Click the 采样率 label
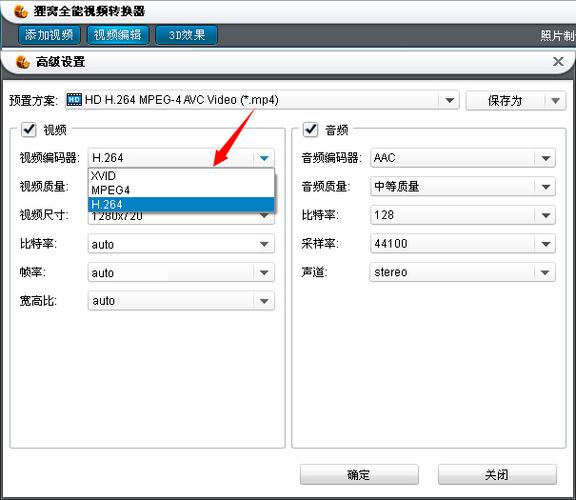The image size is (576, 500). (x=320, y=243)
